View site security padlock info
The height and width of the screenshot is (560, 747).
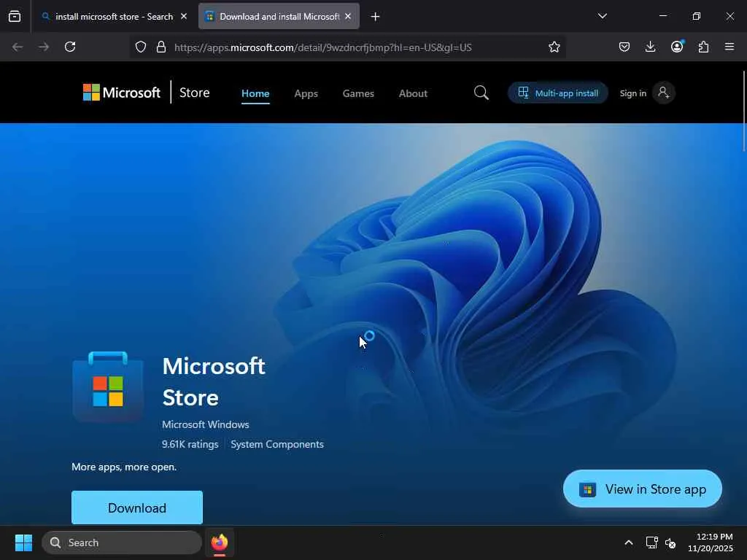[161, 47]
